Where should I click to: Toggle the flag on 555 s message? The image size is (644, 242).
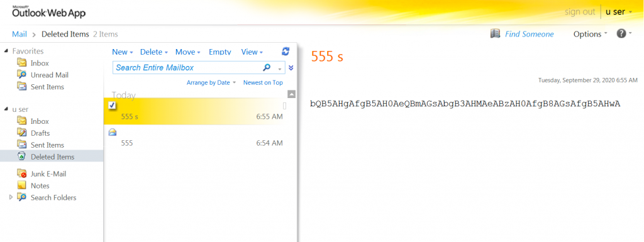pyautogui.click(x=285, y=106)
